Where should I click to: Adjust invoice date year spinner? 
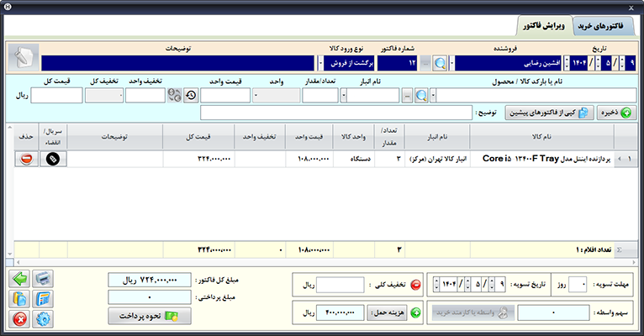coord(567,64)
